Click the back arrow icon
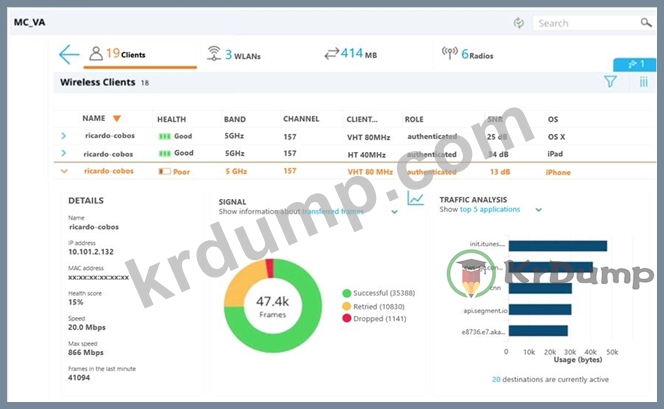 click(69, 55)
